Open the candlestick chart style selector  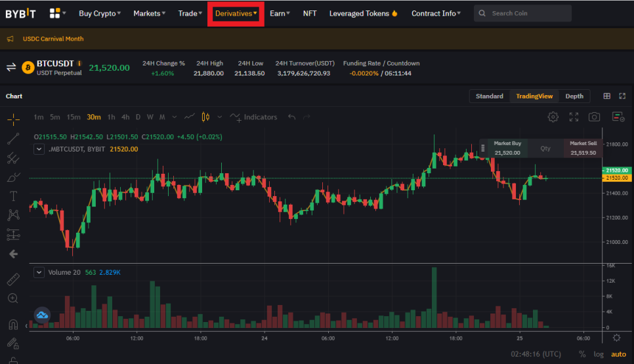(205, 117)
